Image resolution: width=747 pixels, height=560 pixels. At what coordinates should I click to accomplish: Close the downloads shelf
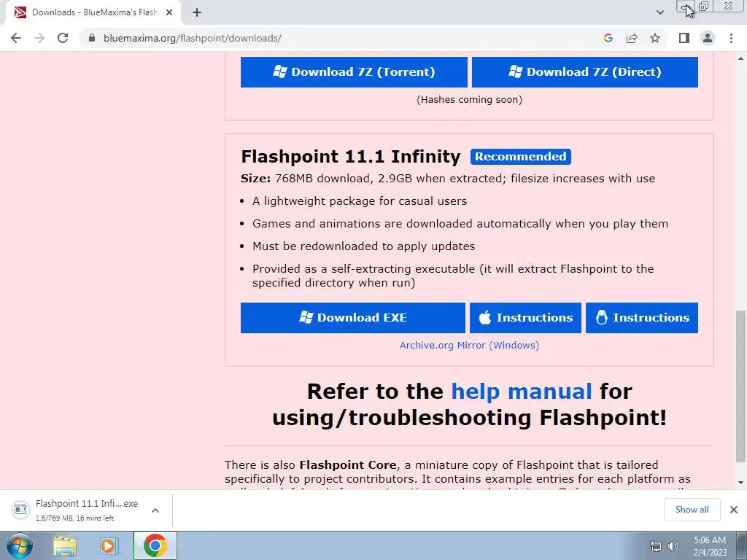click(734, 510)
